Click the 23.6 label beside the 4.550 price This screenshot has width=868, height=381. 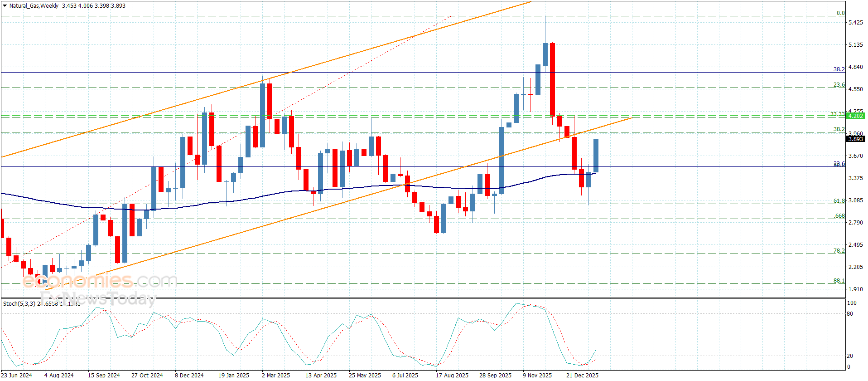(x=839, y=85)
